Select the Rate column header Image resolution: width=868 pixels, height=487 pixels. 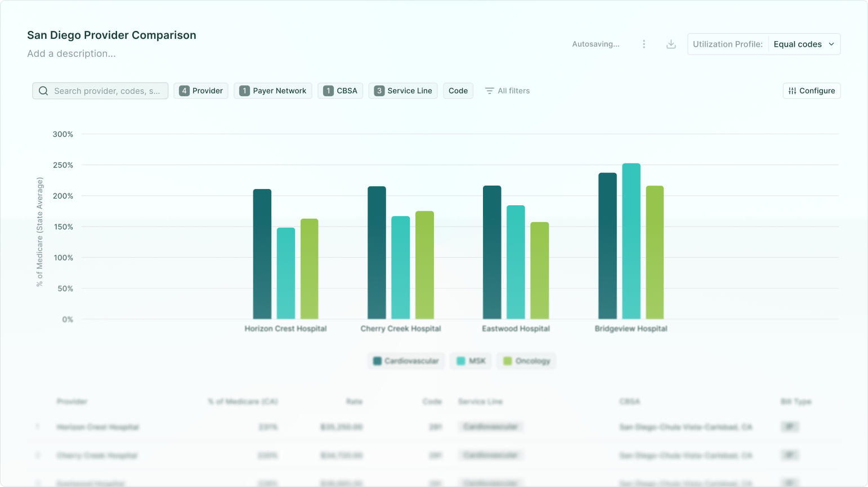click(355, 402)
